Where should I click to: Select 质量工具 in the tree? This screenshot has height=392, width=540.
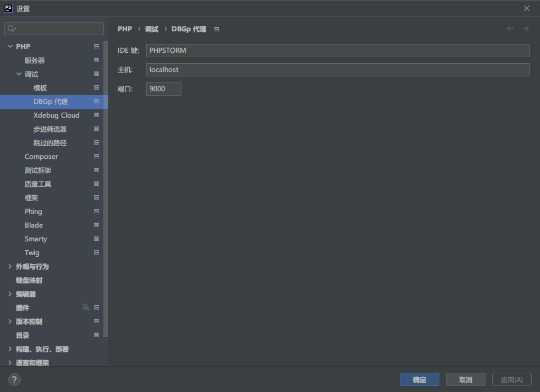pos(38,184)
